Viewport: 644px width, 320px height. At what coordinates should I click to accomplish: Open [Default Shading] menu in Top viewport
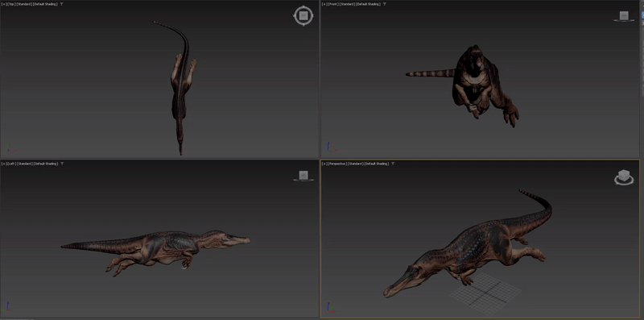45,4
